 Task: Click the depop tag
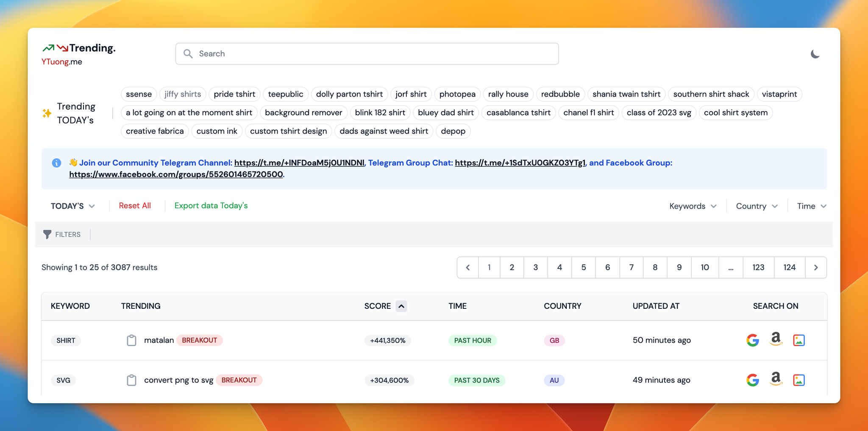453,131
